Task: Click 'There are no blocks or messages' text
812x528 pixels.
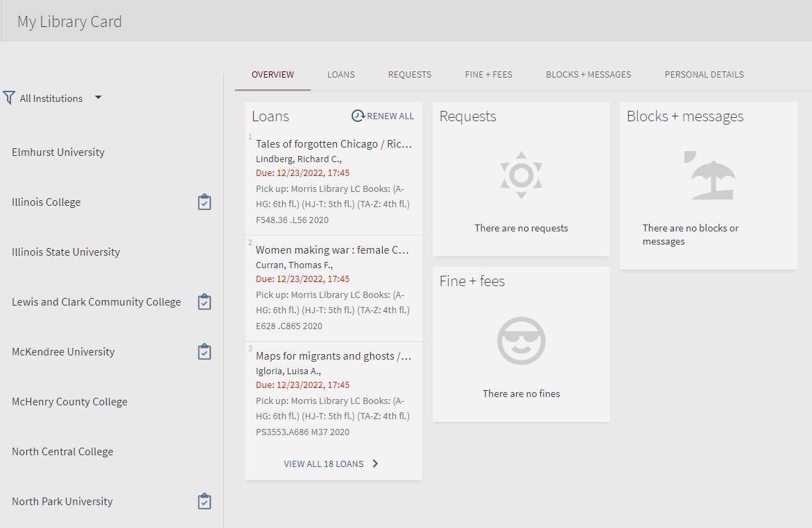Action: point(690,235)
